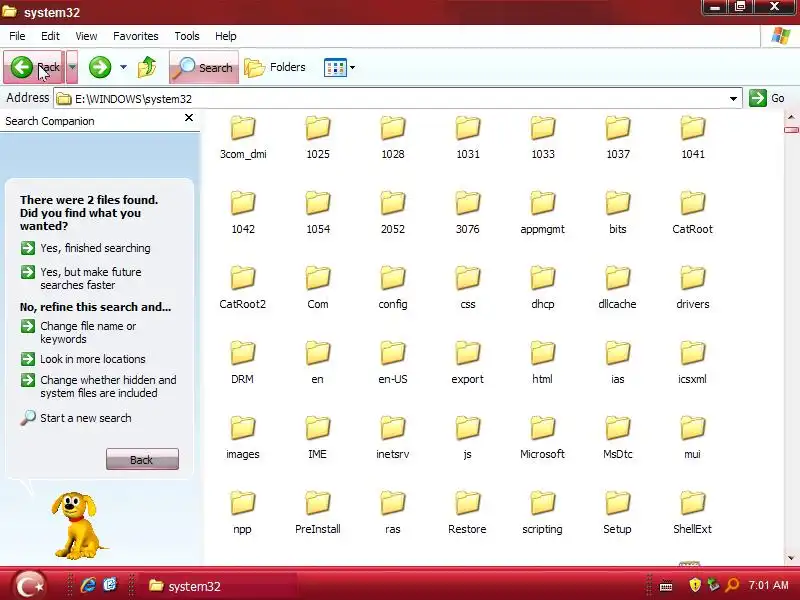Toggle the Search toolbar button
The height and width of the screenshot is (600, 800).
(x=204, y=67)
